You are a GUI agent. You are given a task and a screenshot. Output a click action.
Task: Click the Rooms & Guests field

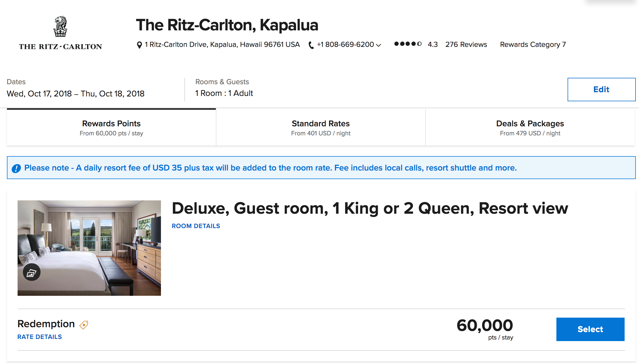(224, 93)
